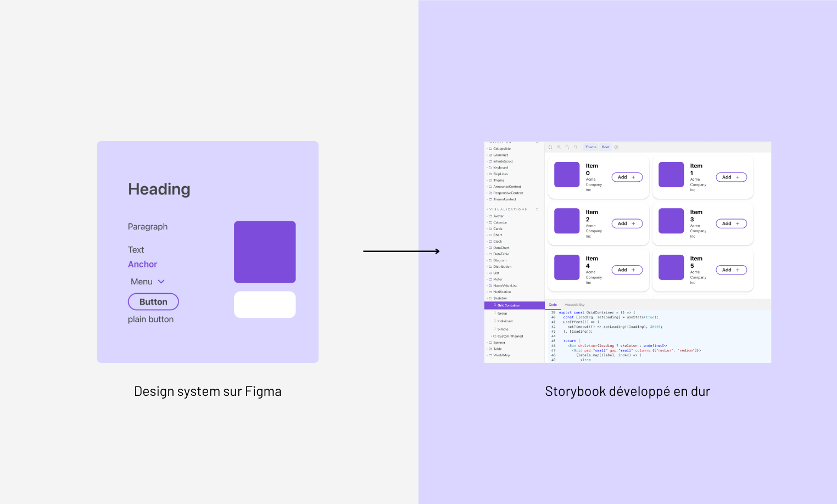Screen dimensions: 837x504
Task: Click the reset zoom icon
Action: pyautogui.click(x=576, y=147)
